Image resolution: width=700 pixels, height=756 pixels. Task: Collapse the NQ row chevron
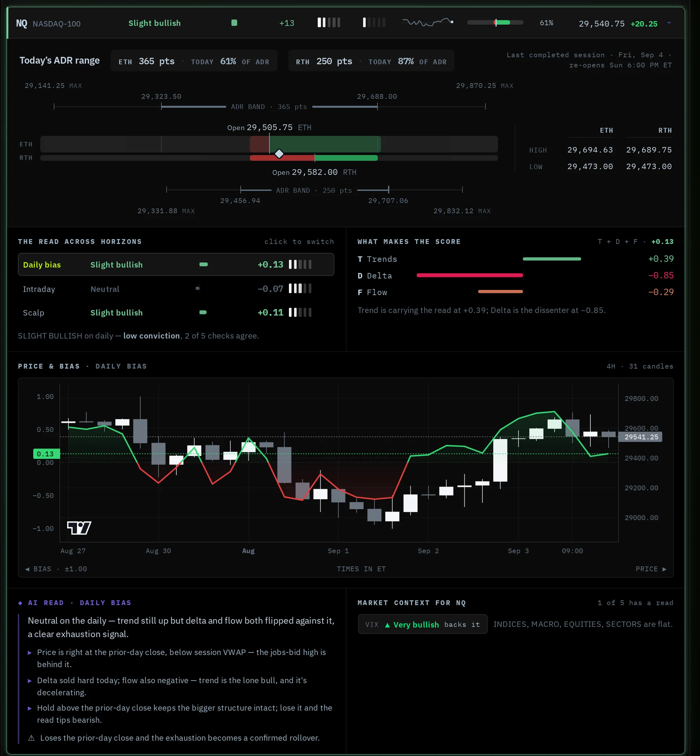[669, 23]
